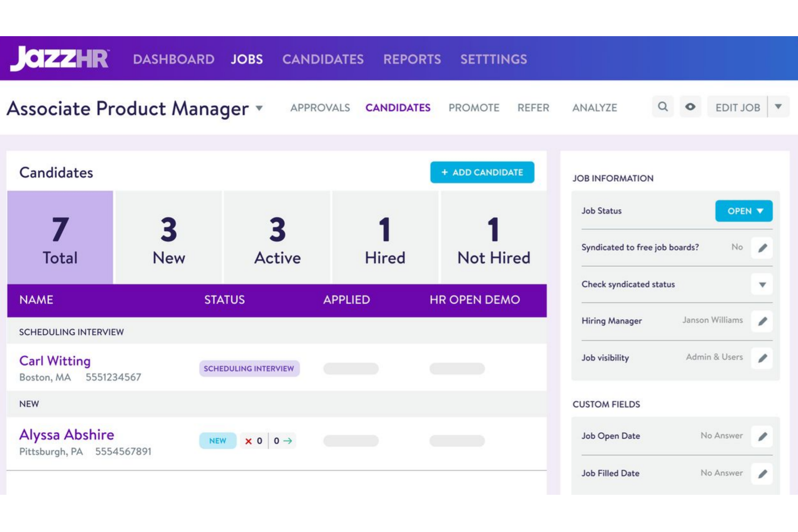Click red X reject icon for Alyssa
Screen dimensions: 798x532
pos(249,441)
